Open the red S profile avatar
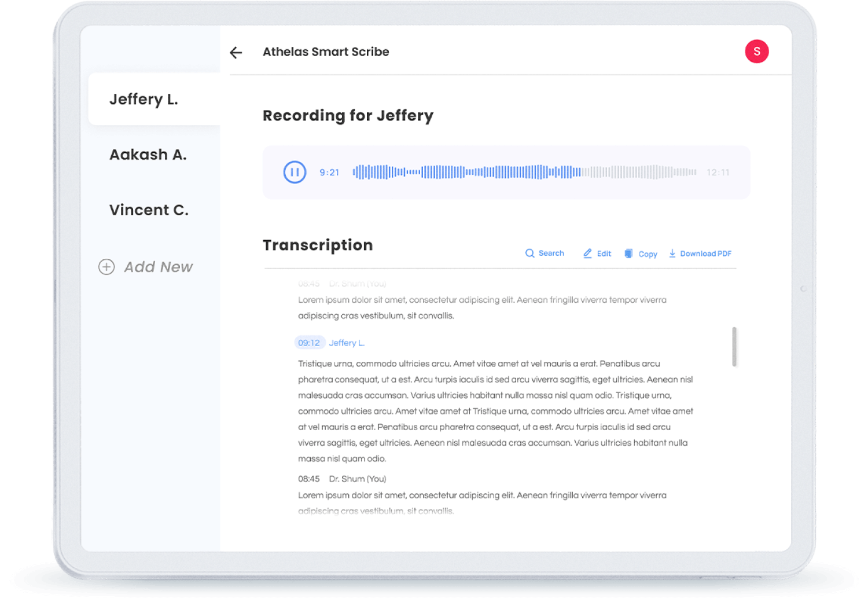The image size is (868, 602). [x=756, y=52]
